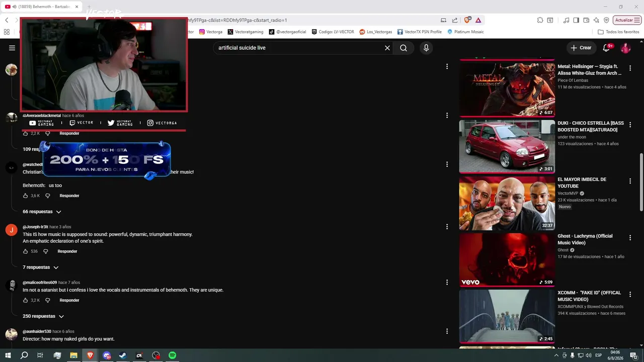Viewport: 644px width, 362px height.
Task: Reply to the @Joseph-Ir3lt comment
Action: pyautogui.click(x=67, y=251)
